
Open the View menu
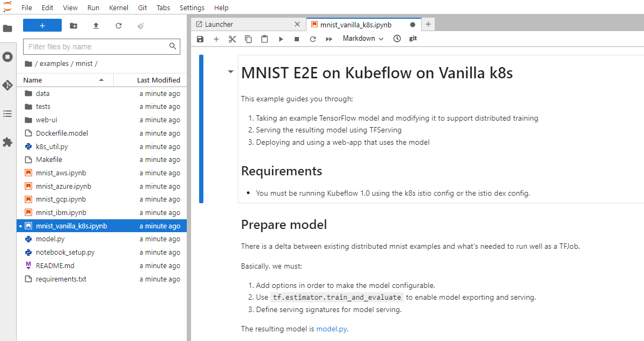point(70,8)
